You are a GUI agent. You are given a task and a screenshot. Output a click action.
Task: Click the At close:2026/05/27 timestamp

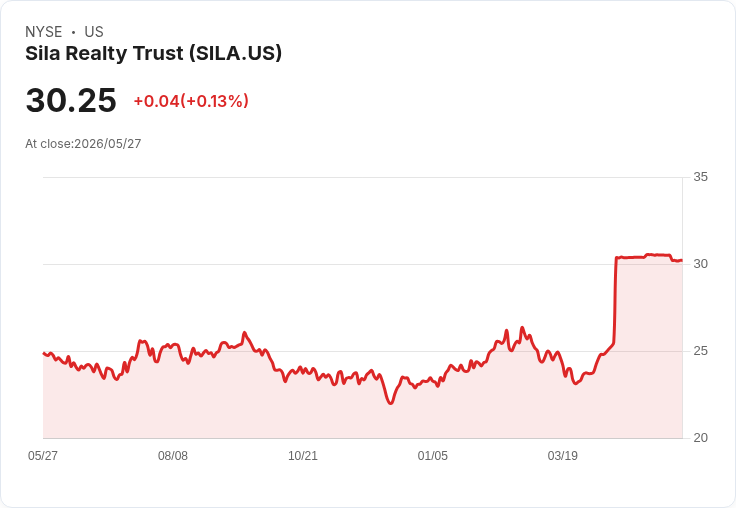coord(83,144)
